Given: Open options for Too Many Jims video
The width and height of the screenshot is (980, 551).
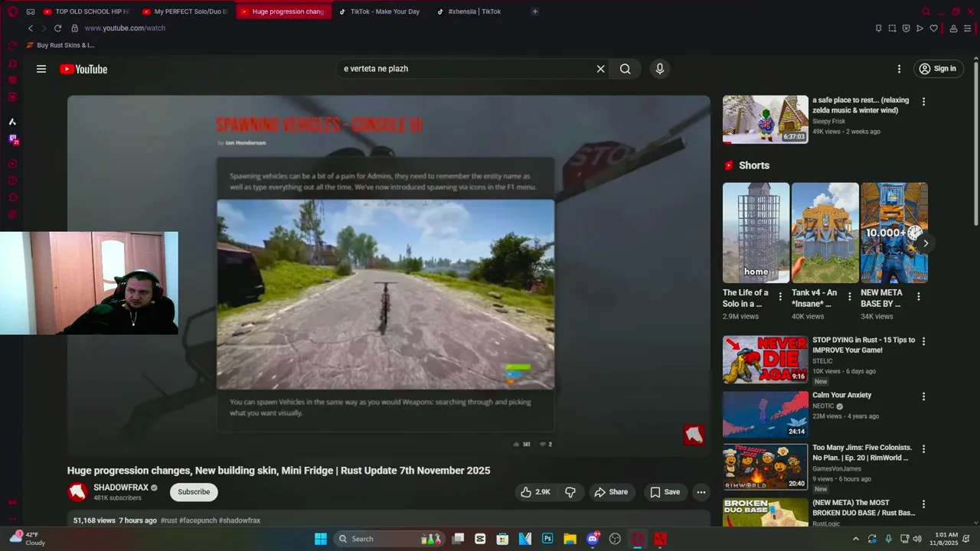Looking at the screenshot, I should pyautogui.click(x=923, y=449).
